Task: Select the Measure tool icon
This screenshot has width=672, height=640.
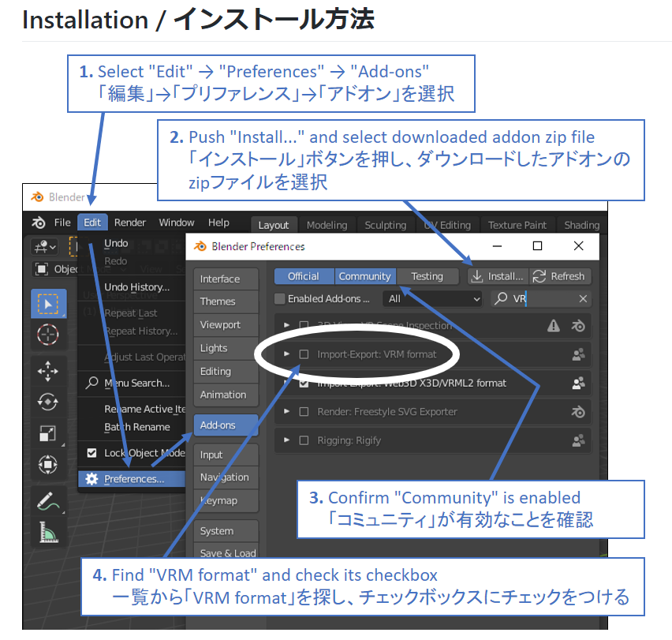Action: 48,532
